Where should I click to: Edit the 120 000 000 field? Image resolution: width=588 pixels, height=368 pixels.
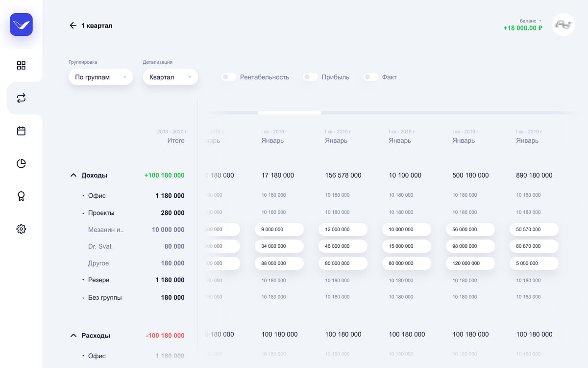coord(470,263)
